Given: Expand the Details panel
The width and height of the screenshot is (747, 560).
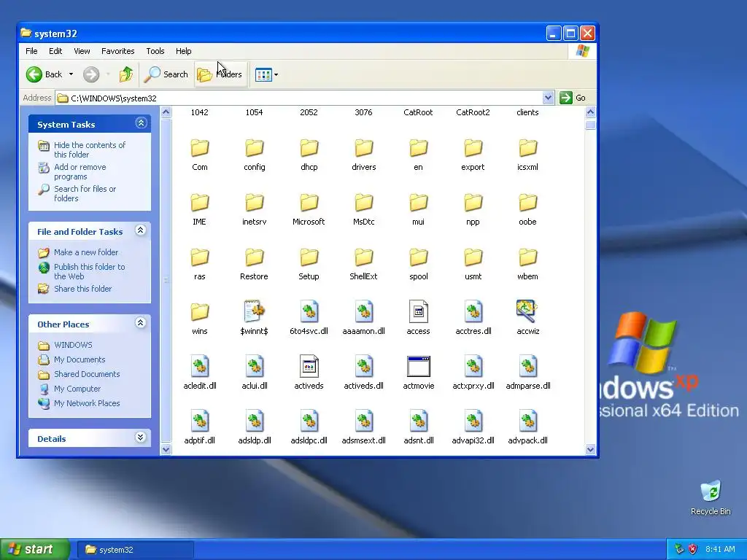Looking at the screenshot, I should [141, 437].
